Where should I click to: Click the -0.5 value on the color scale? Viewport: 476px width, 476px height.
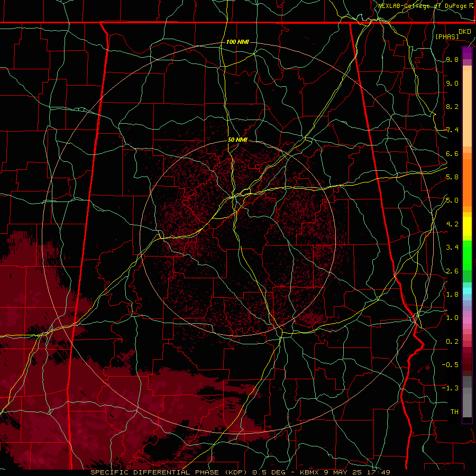[450, 365]
